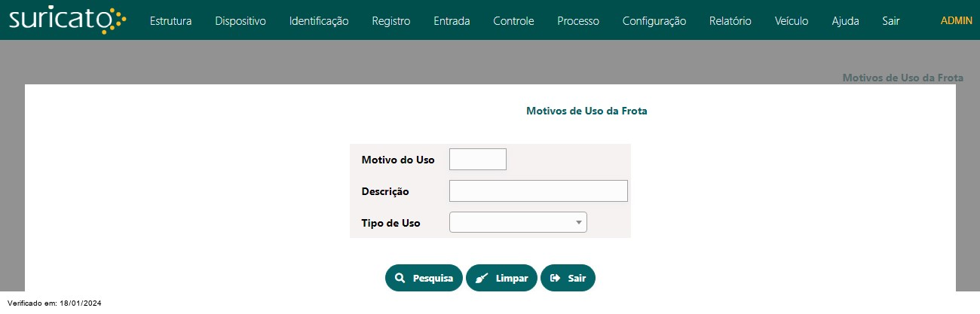Click the magnifier icon on Pesquisa
The width and height of the screenshot is (980, 314).
(x=400, y=278)
